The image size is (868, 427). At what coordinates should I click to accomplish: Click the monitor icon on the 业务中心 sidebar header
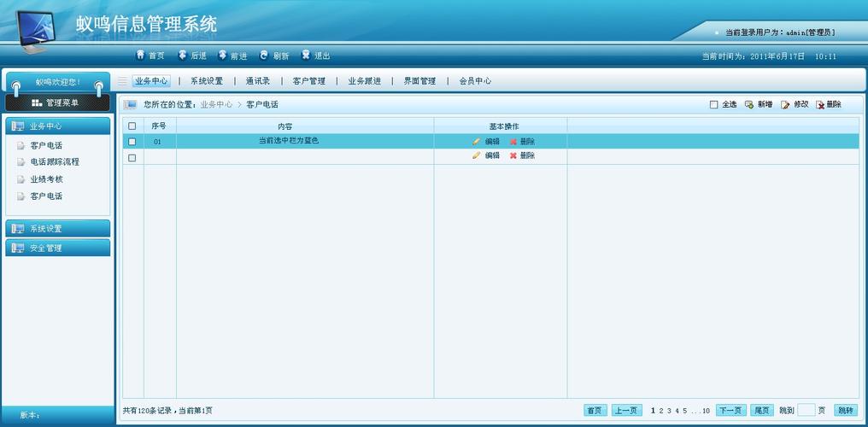[x=18, y=126]
